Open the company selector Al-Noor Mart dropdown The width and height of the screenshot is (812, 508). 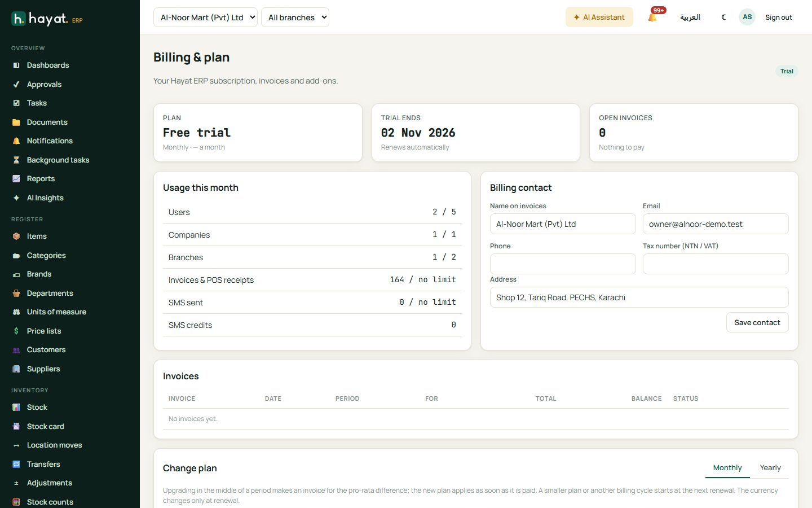(205, 17)
